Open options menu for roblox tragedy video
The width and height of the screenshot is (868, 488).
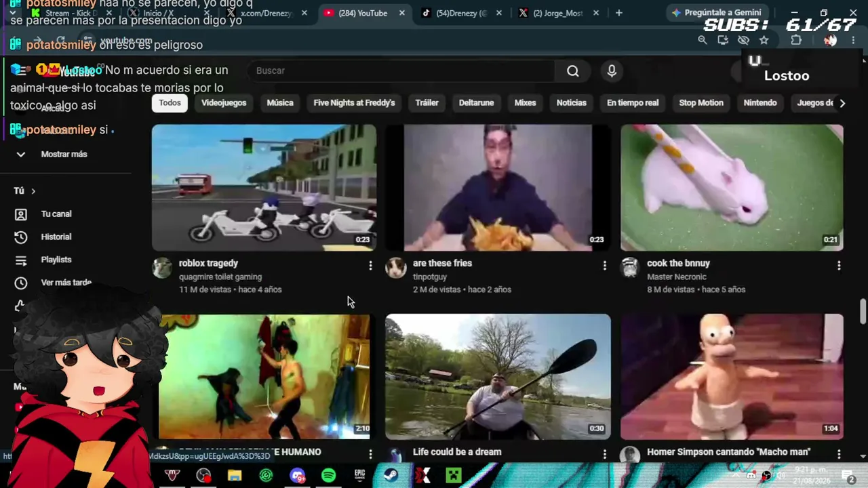pos(370,266)
